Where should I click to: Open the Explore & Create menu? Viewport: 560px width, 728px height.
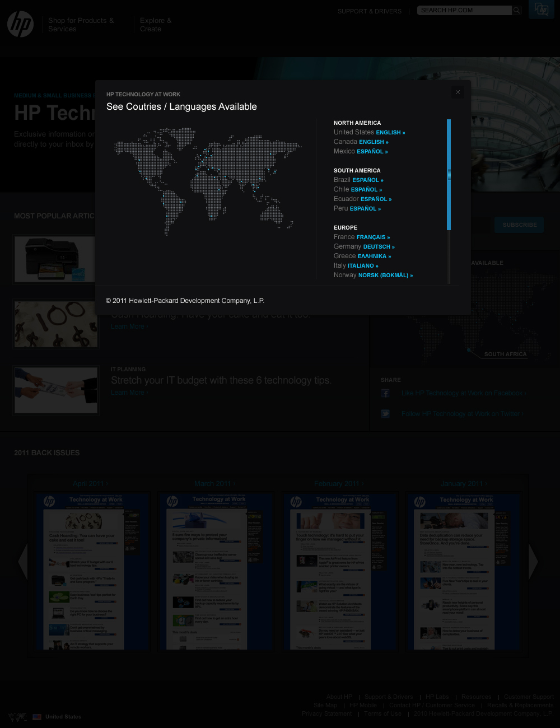pos(156,25)
